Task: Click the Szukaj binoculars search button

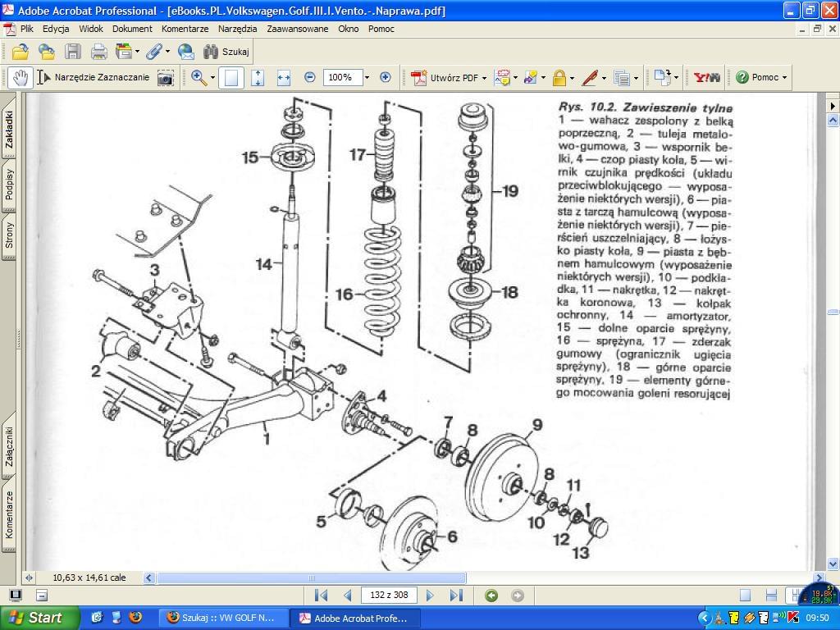Action: (226, 52)
